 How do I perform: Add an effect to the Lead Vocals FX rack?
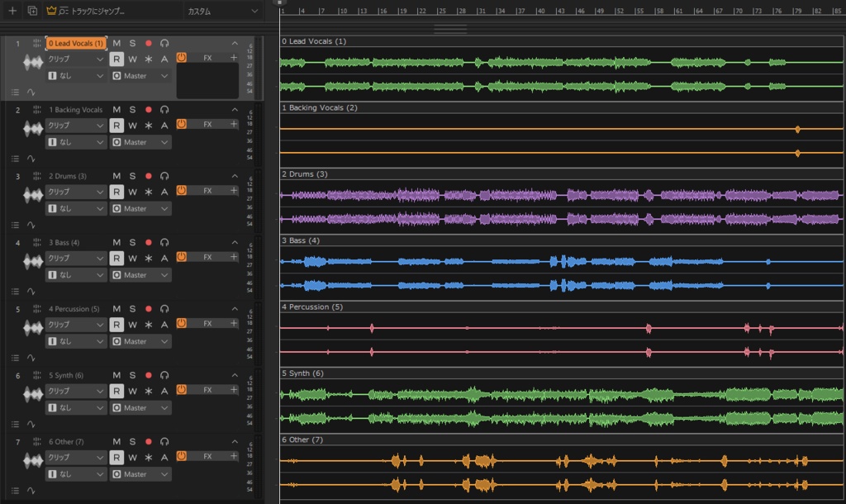click(234, 57)
